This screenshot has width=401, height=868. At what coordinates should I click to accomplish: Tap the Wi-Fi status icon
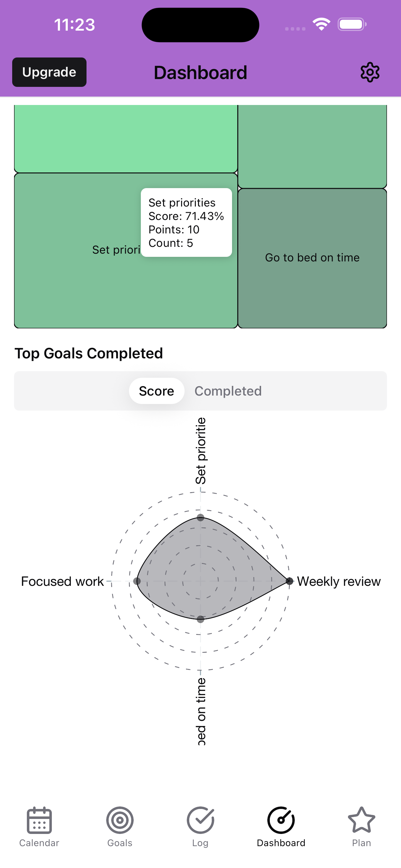click(x=321, y=24)
